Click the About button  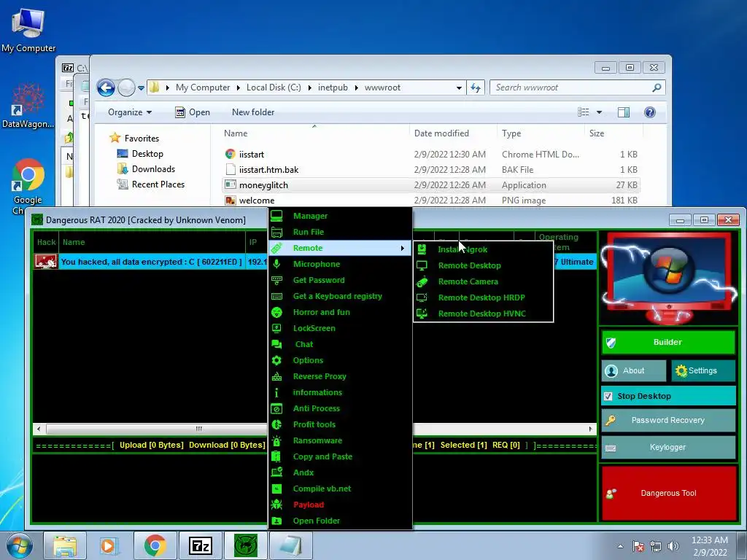point(634,370)
